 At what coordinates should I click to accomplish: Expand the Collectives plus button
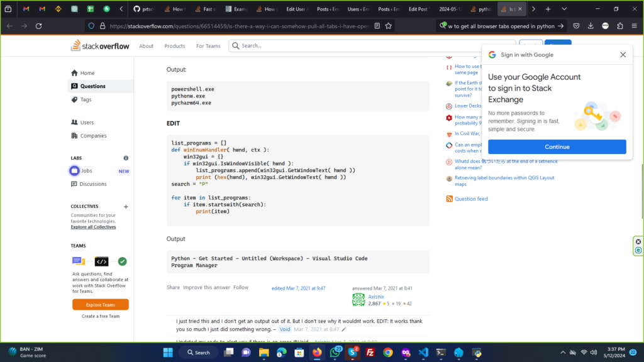(x=126, y=207)
